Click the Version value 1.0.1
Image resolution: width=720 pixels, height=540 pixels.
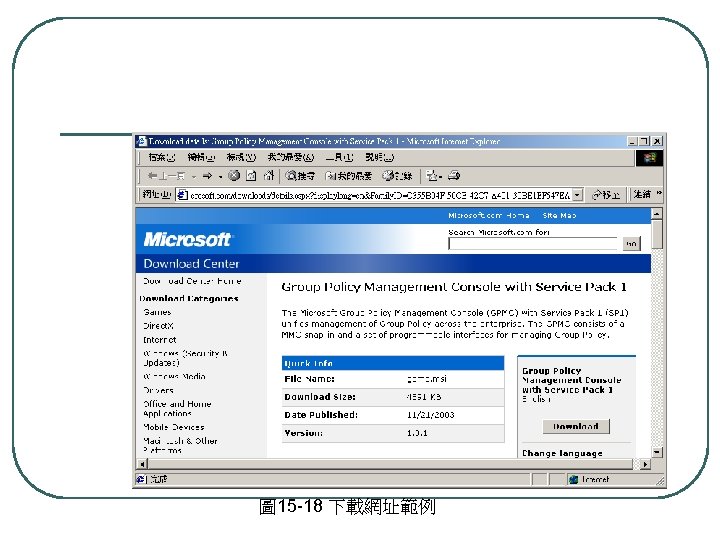pyautogui.click(x=417, y=433)
